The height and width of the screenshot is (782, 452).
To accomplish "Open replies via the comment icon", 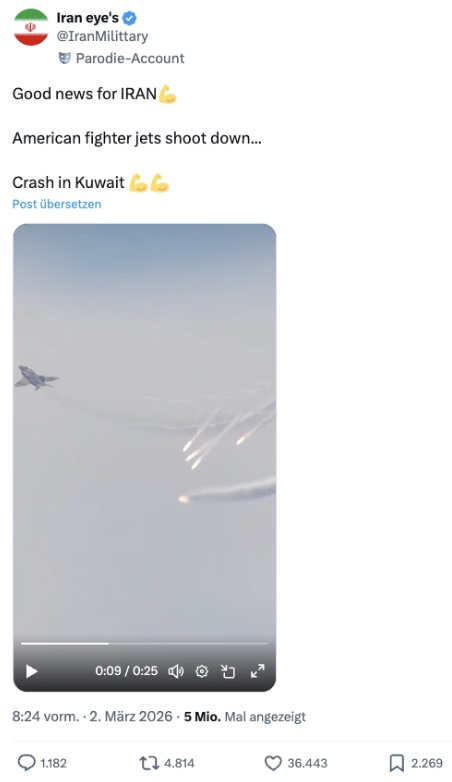I will 26,763.
